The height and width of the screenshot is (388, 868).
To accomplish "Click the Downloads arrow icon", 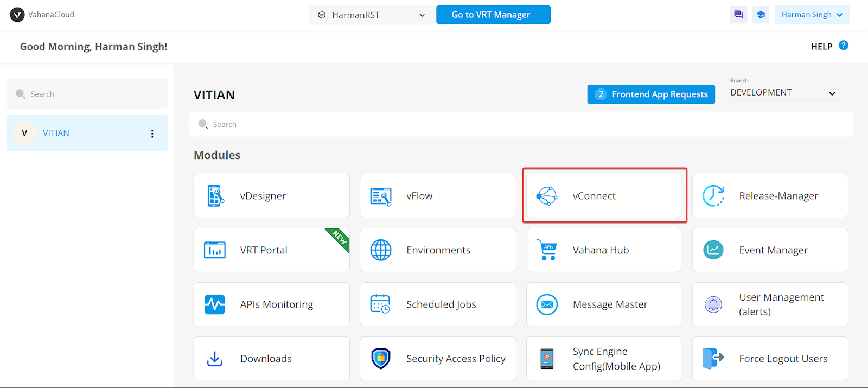I will pyautogui.click(x=215, y=359).
